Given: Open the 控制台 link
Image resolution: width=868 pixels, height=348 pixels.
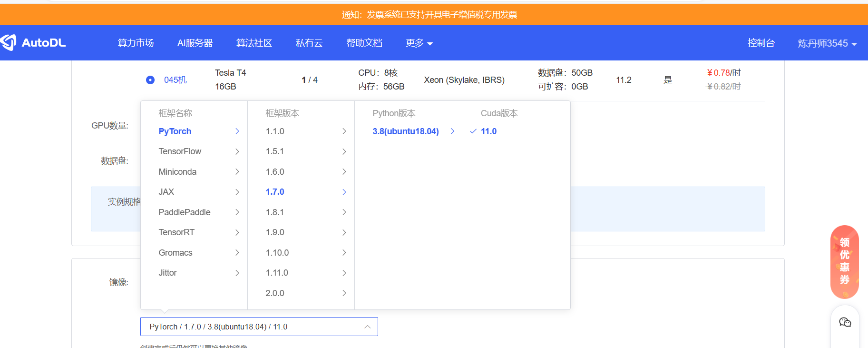Looking at the screenshot, I should coord(761,43).
